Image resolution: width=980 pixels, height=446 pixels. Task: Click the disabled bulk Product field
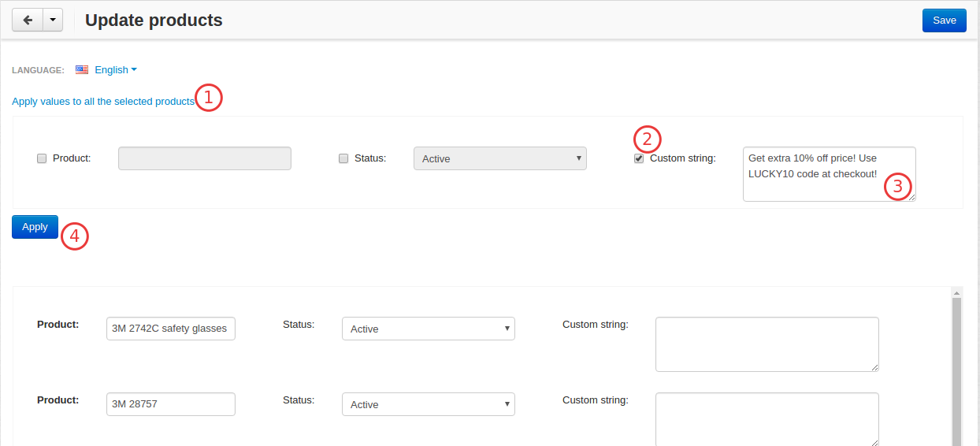point(205,158)
